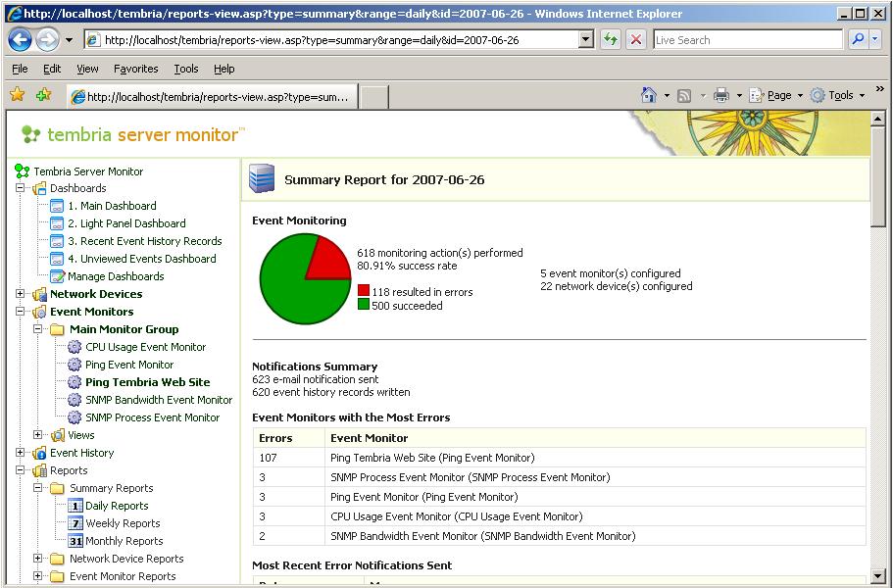Collapse the Event Monitors node
The height and width of the screenshot is (588, 893).
tap(20, 312)
